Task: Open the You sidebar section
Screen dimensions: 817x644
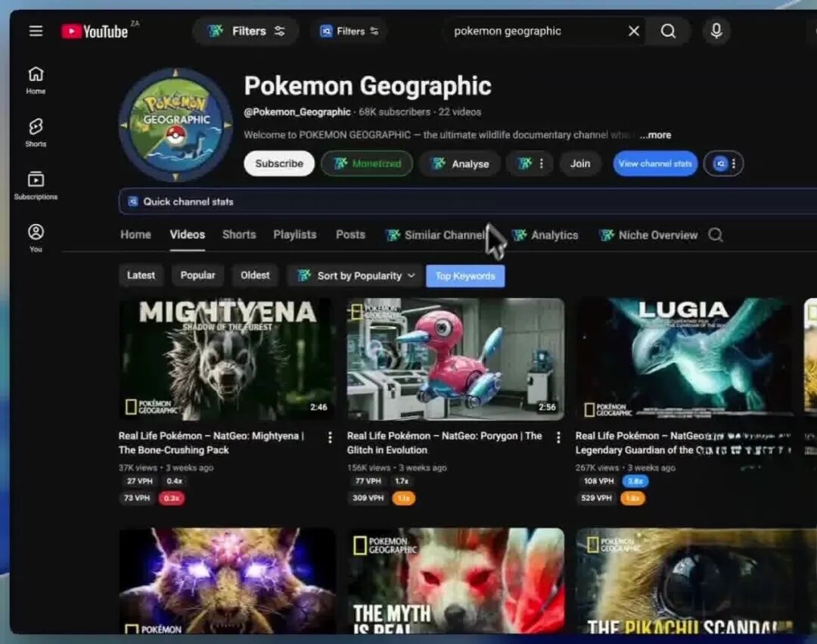Action: pyautogui.click(x=36, y=238)
